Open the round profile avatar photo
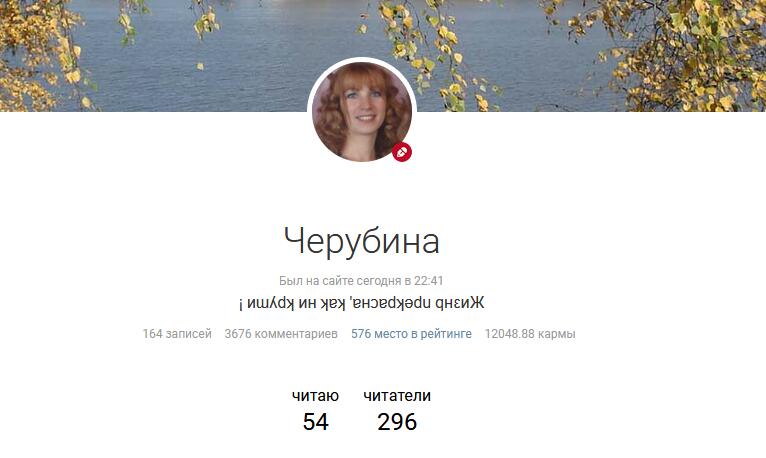766x458 pixels. (362, 112)
